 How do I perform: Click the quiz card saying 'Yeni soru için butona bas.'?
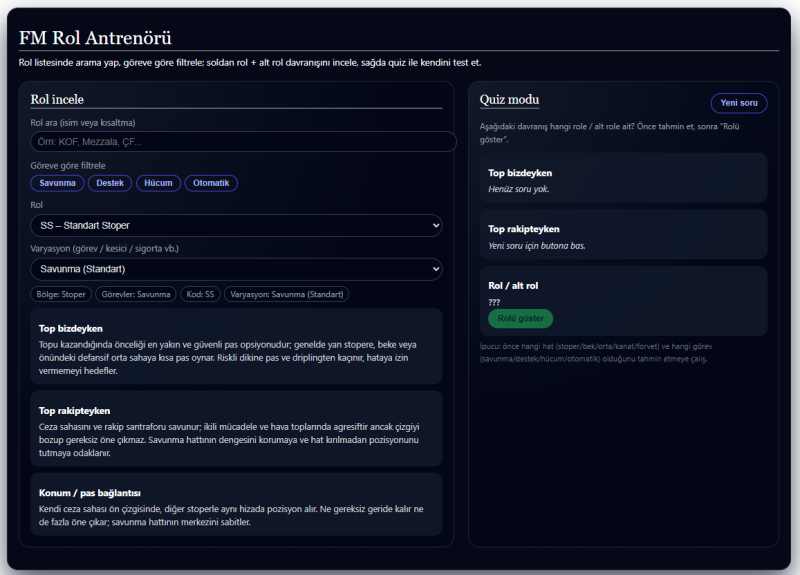(x=623, y=236)
